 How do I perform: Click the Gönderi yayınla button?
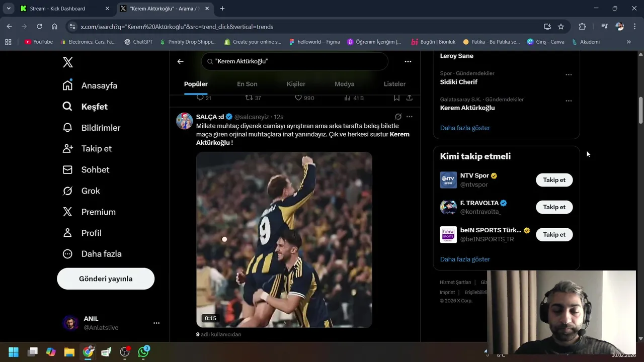coord(106,279)
